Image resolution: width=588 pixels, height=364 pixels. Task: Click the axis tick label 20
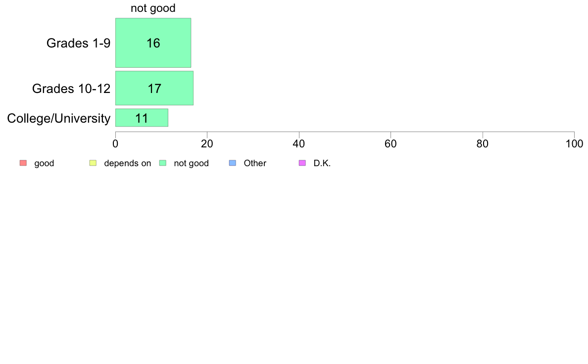tap(207, 144)
